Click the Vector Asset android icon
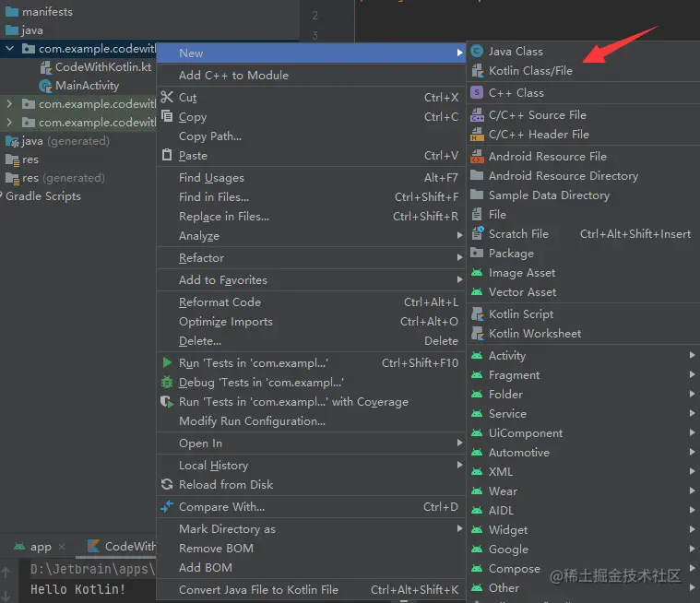The image size is (700, 603). 477,292
